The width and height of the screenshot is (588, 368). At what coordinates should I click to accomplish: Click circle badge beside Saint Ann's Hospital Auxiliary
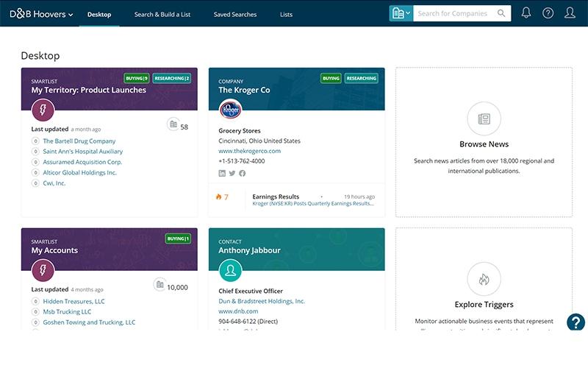(x=35, y=152)
